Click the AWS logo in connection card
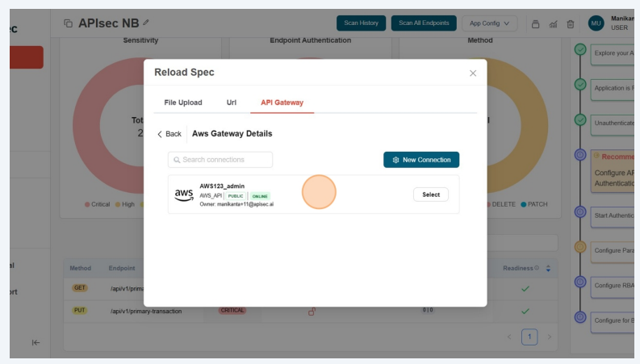This screenshot has width=640, height=364. [184, 195]
